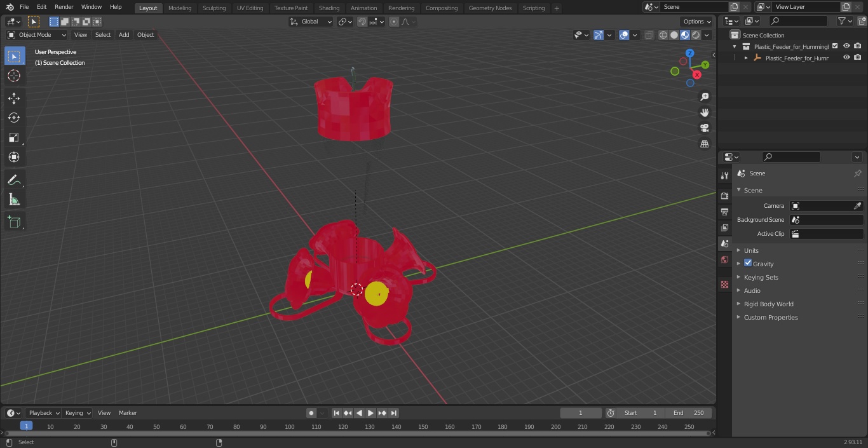Expand Plastic_Feeder_for_Humr object tree row

tap(746, 58)
